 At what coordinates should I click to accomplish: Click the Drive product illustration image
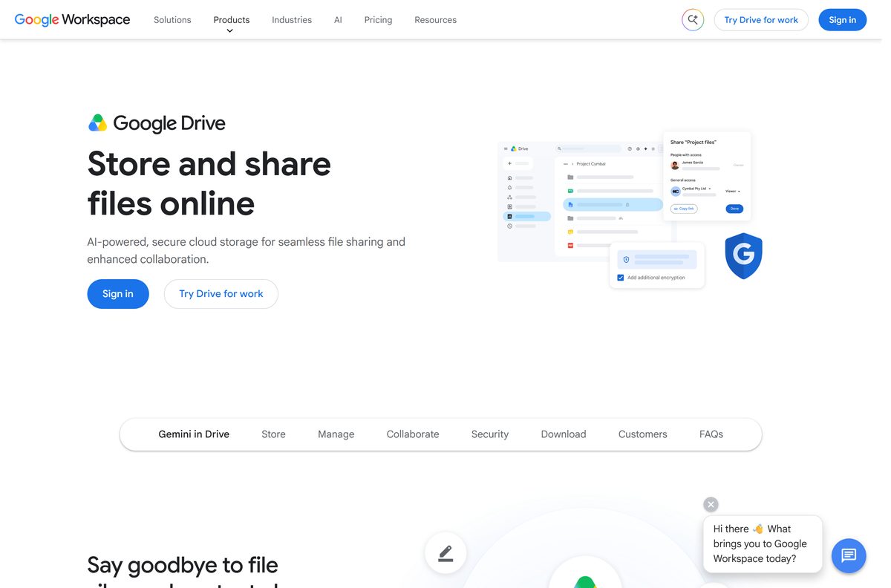pyautogui.click(x=630, y=209)
